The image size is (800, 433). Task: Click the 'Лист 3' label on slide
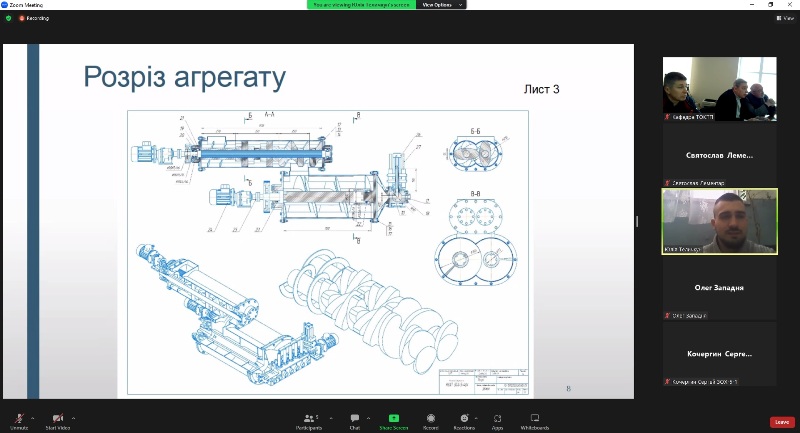pos(541,89)
